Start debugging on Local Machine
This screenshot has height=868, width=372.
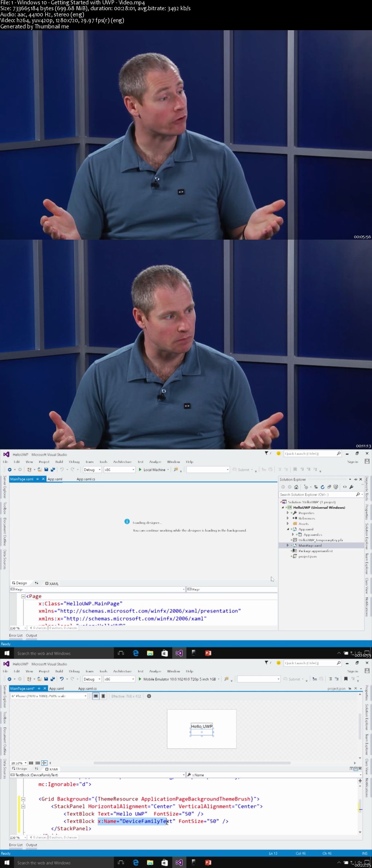coord(151,470)
